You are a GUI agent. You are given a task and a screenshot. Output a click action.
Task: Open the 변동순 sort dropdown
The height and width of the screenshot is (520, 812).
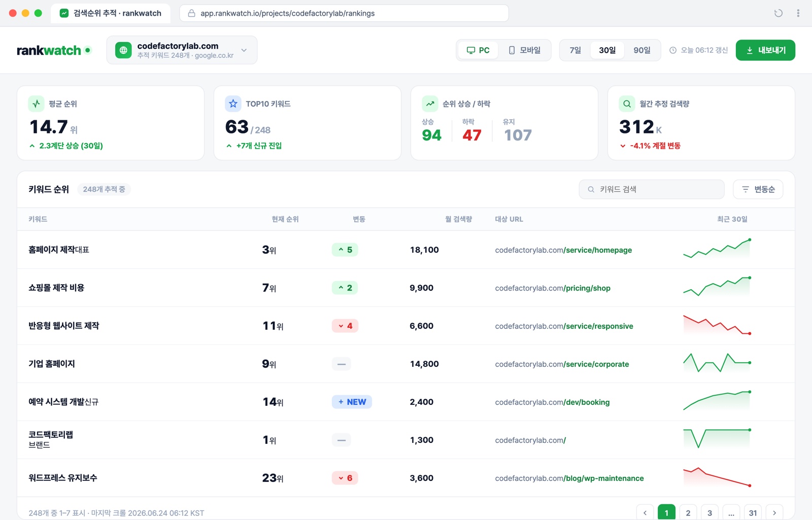point(758,189)
